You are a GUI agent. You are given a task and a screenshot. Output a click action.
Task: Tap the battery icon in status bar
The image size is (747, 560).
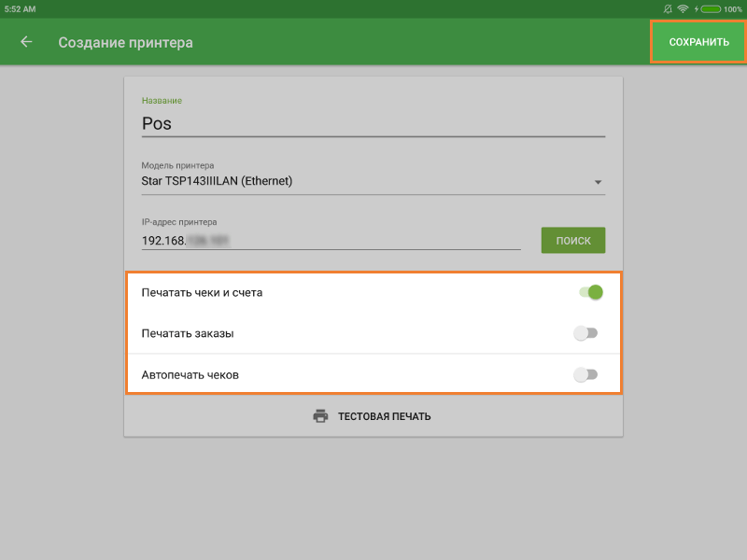[x=710, y=8]
